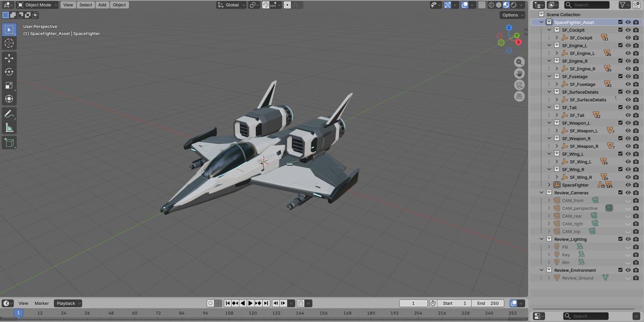The width and height of the screenshot is (644, 322).
Task: Switch to rendered viewport shading
Action: 514,5
